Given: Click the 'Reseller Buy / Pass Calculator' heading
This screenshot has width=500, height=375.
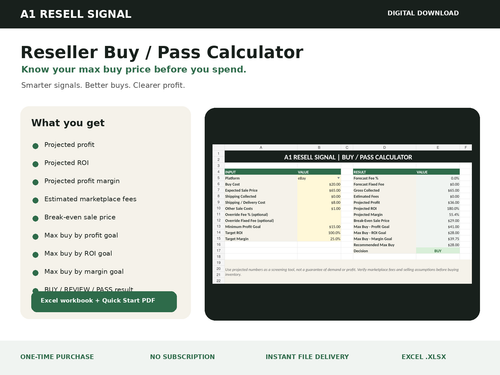Looking at the screenshot, I should click(x=162, y=52).
